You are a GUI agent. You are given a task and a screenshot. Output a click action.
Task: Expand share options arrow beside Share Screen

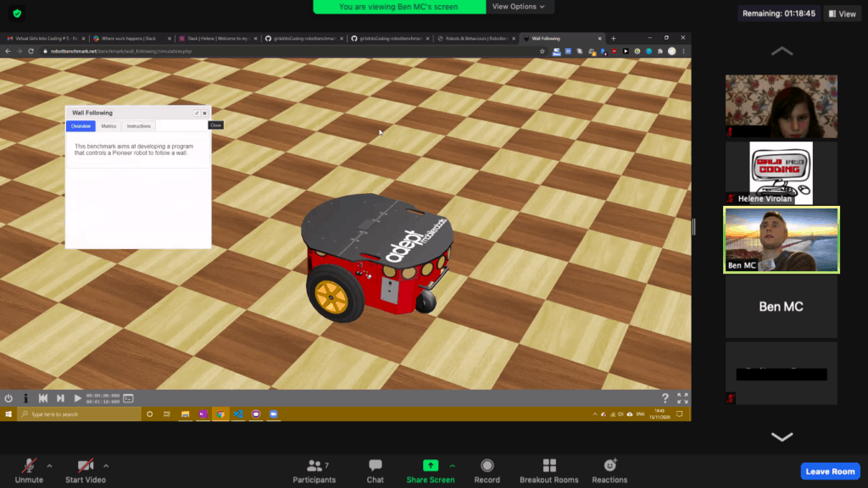tap(453, 466)
